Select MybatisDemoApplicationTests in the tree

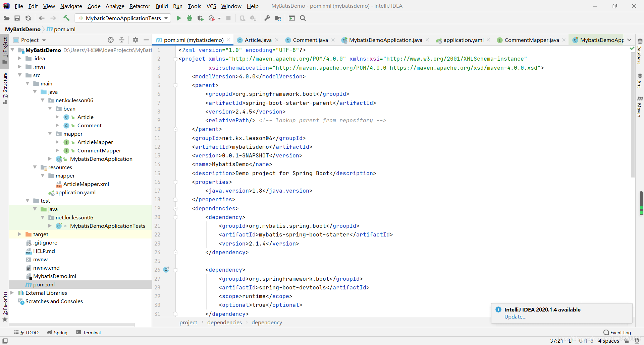[x=107, y=226]
